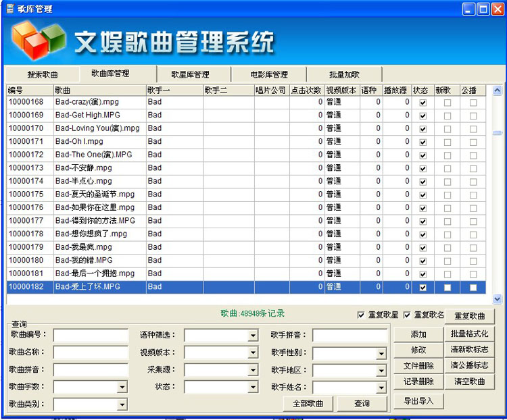The image size is (507, 420).
Task: Click the song list scroll-down arrow
Action: [x=497, y=300]
